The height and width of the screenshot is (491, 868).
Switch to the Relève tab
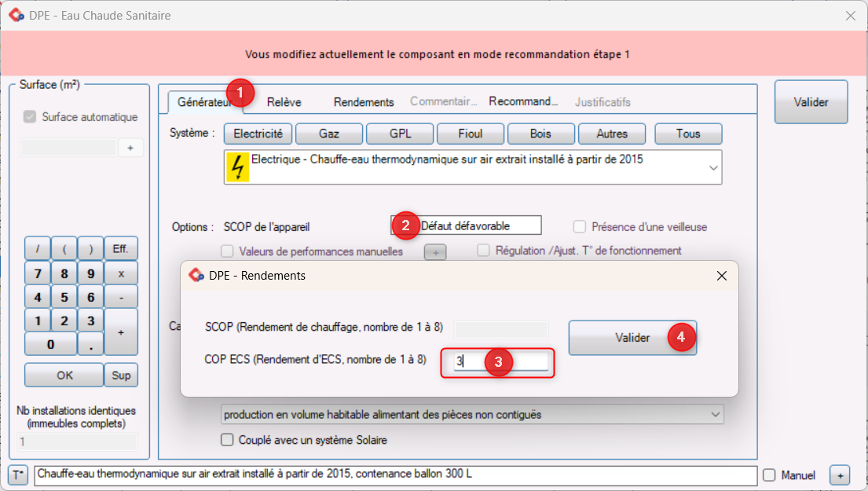pos(284,102)
